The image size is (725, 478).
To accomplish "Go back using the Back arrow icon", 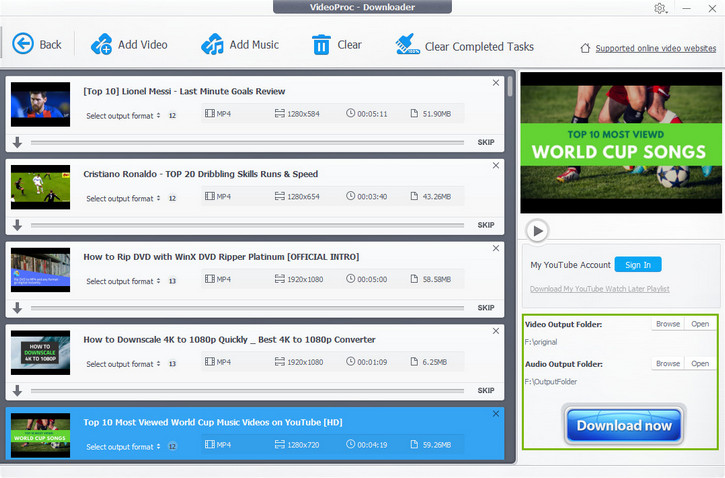I will point(23,44).
